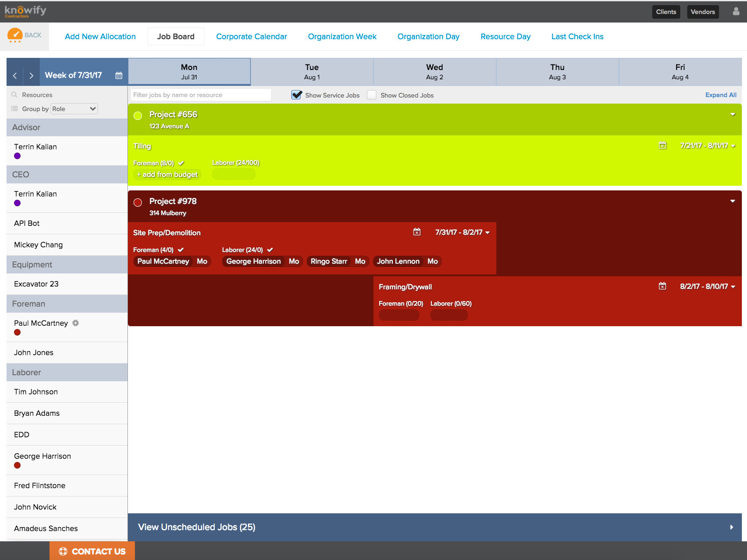This screenshot has width=747, height=560.
Task: Click Site Prep/Demolition calendar icon
Action: [x=417, y=232]
